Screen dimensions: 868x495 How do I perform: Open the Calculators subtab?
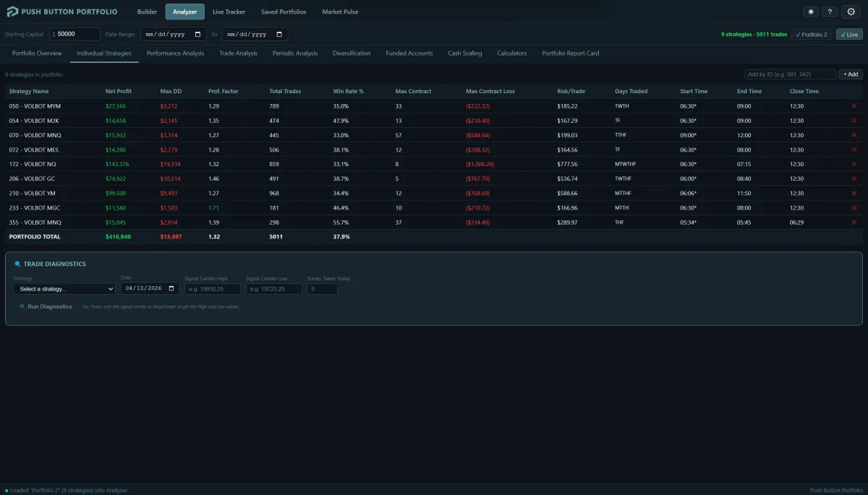pos(512,53)
